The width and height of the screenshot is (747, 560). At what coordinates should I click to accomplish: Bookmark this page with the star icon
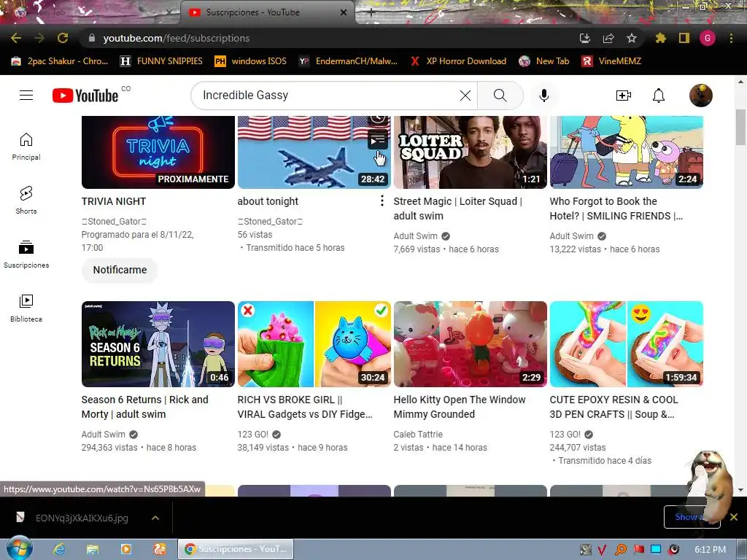(632, 38)
